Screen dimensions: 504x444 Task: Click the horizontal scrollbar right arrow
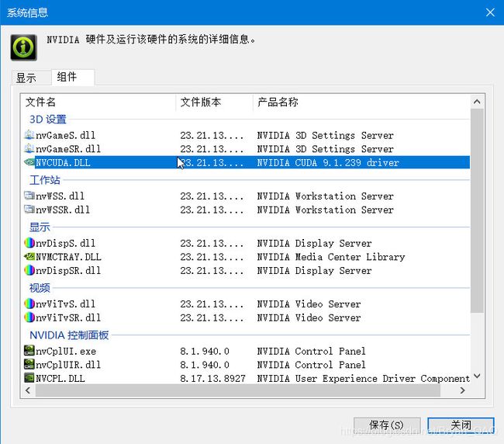click(x=462, y=390)
